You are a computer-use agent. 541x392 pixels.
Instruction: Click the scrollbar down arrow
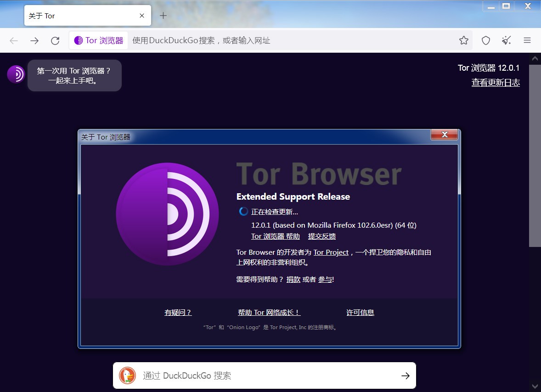tap(535, 386)
